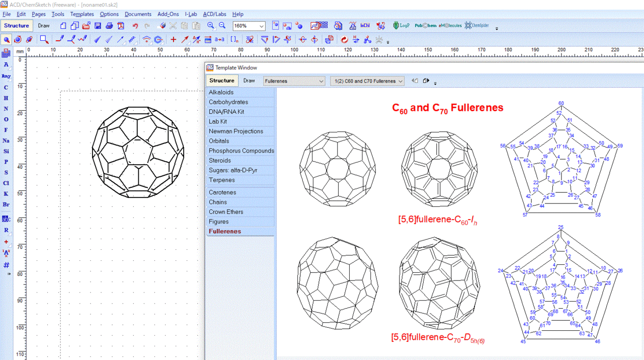
Task: Select the rectangle Lasso selection tool
Action: [44, 39]
